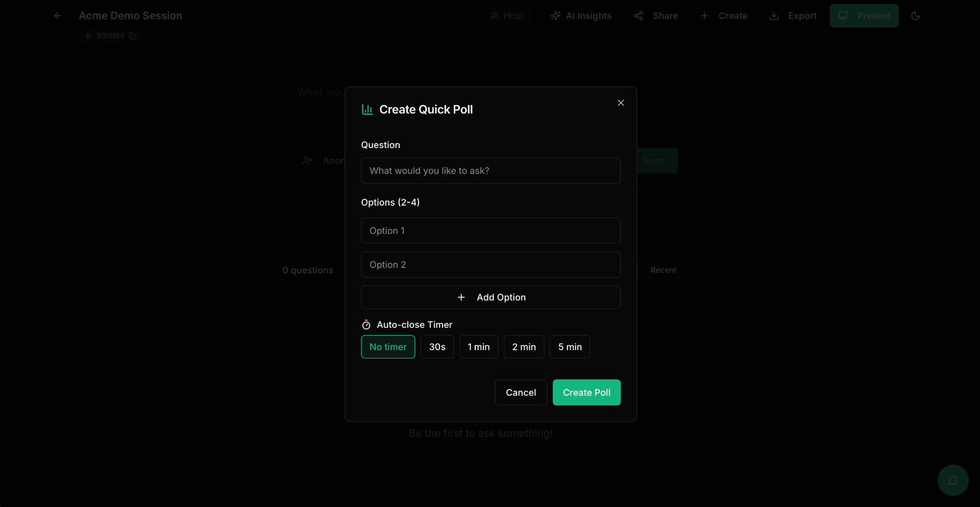Toggle the anonymous user icon
Image resolution: width=980 pixels, height=507 pixels.
pos(307,160)
